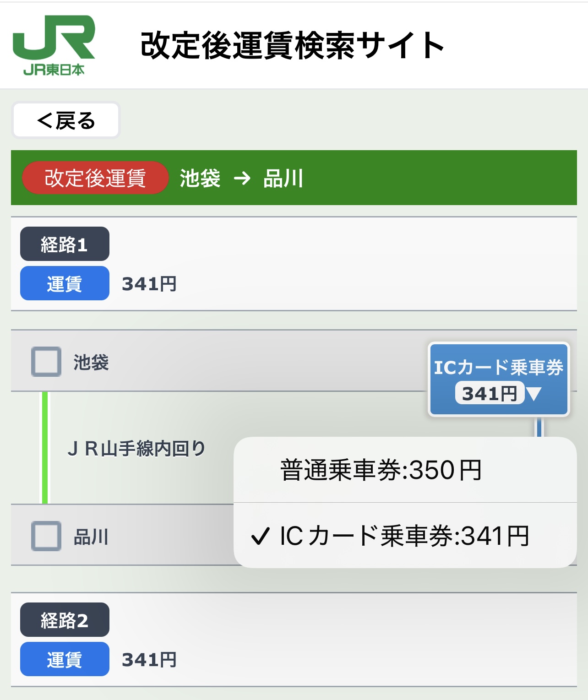
Task: Click the ＪＲ山手線内回り line name
Action: tap(136, 449)
